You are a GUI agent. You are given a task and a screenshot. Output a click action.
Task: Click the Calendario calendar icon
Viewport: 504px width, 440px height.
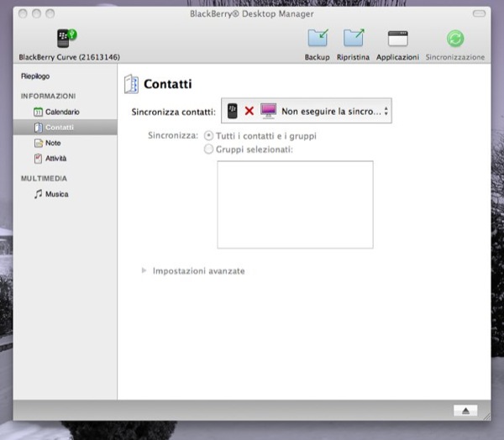(38, 112)
